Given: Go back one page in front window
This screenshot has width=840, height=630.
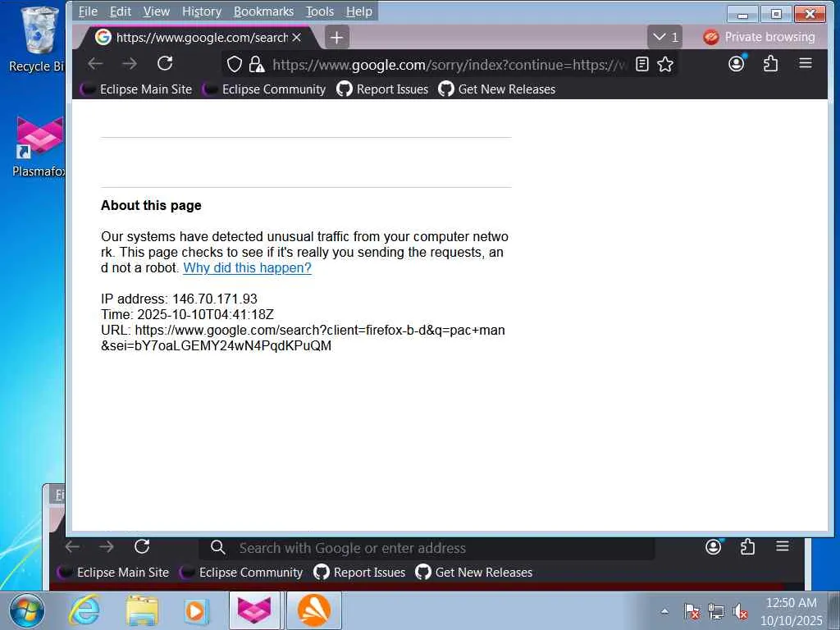Looking at the screenshot, I should (95, 64).
